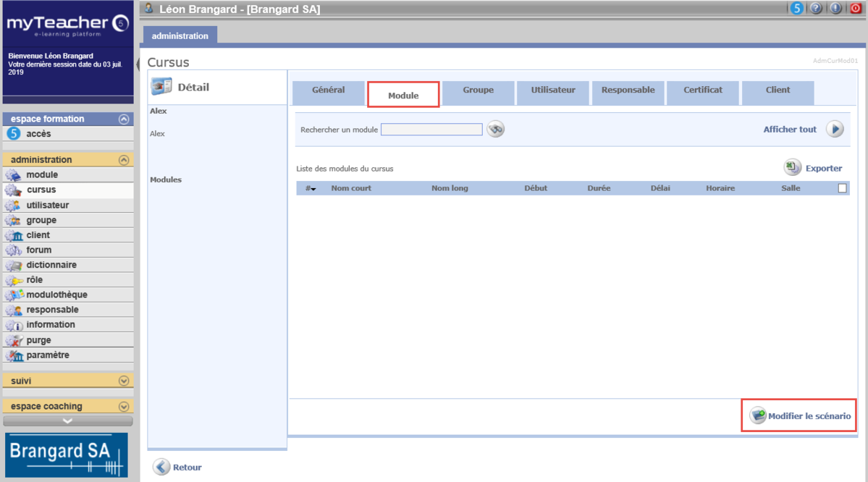Open the Certificat tab
The height and width of the screenshot is (482, 868).
pyautogui.click(x=703, y=90)
